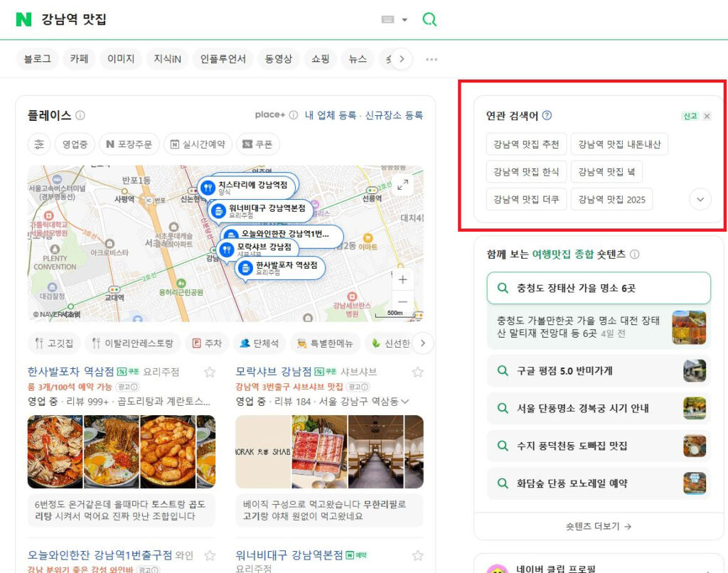Click the green Naver logo
The image size is (728, 573).
click(23, 19)
